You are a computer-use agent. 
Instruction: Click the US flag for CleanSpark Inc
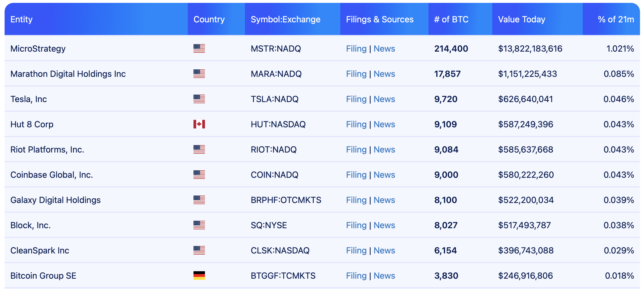point(199,250)
